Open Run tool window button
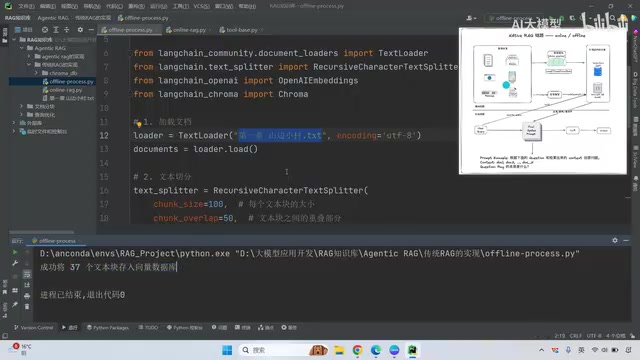This screenshot has width=640, height=360. click(x=69, y=327)
